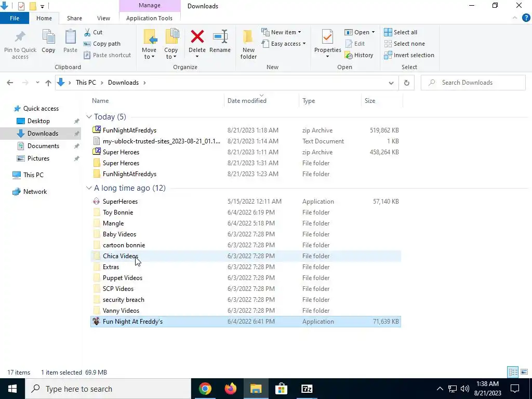Create a New folder from the ribbon

248,45
